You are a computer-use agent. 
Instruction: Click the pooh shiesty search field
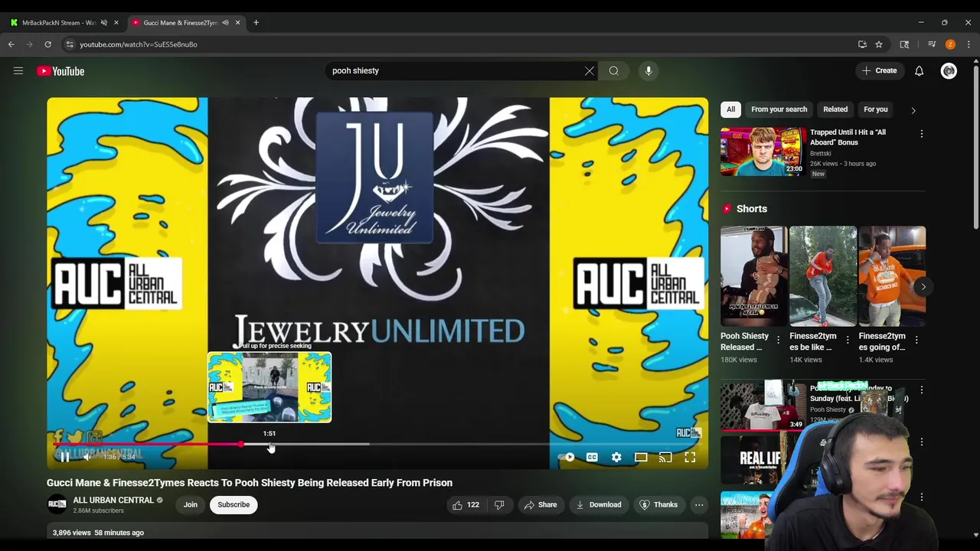pyautogui.click(x=456, y=71)
